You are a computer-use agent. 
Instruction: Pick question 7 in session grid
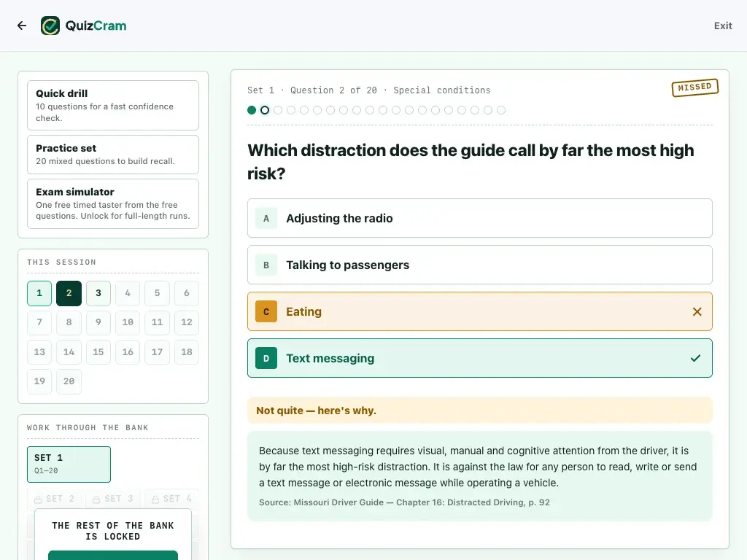click(39, 322)
